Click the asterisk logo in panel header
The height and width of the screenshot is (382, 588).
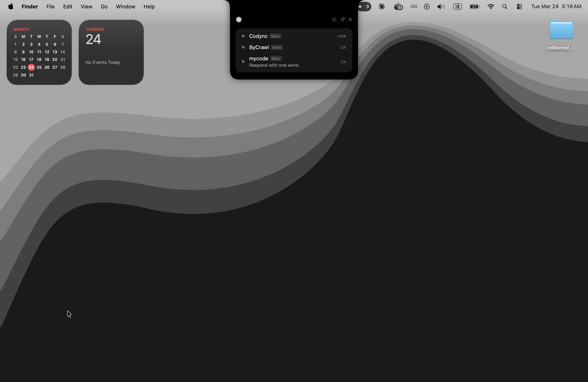[x=239, y=20]
